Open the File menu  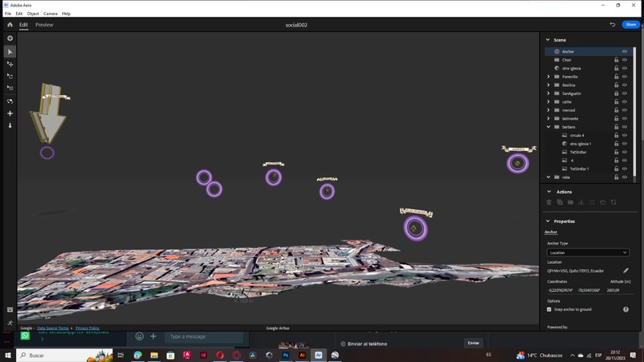[x=8, y=14]
